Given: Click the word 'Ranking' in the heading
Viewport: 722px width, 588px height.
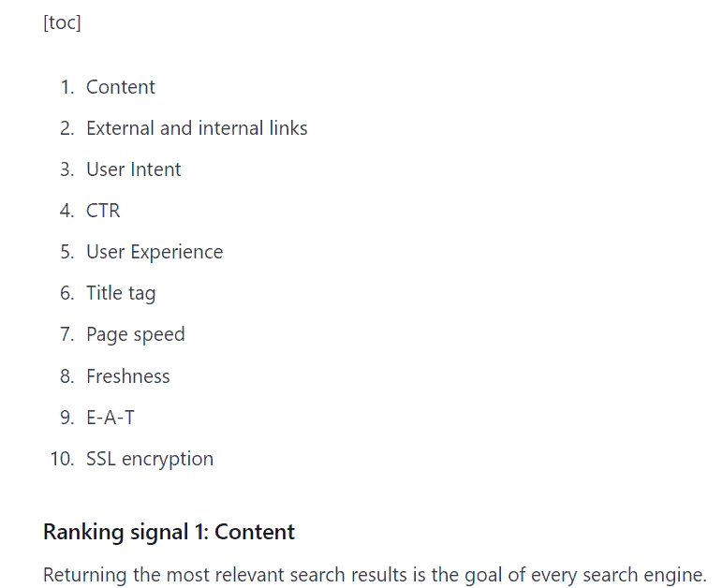Looking at the screenshot, I should (x=83, y=533).
